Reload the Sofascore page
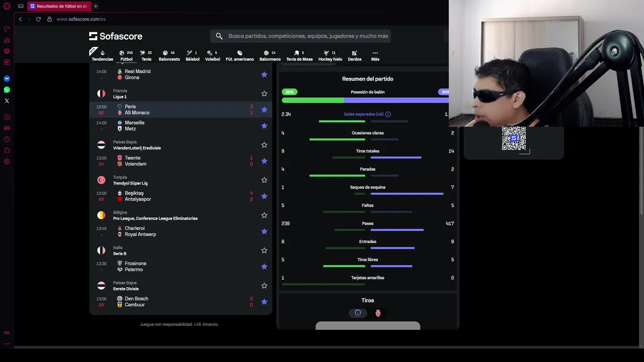 (x=38, y=19)
